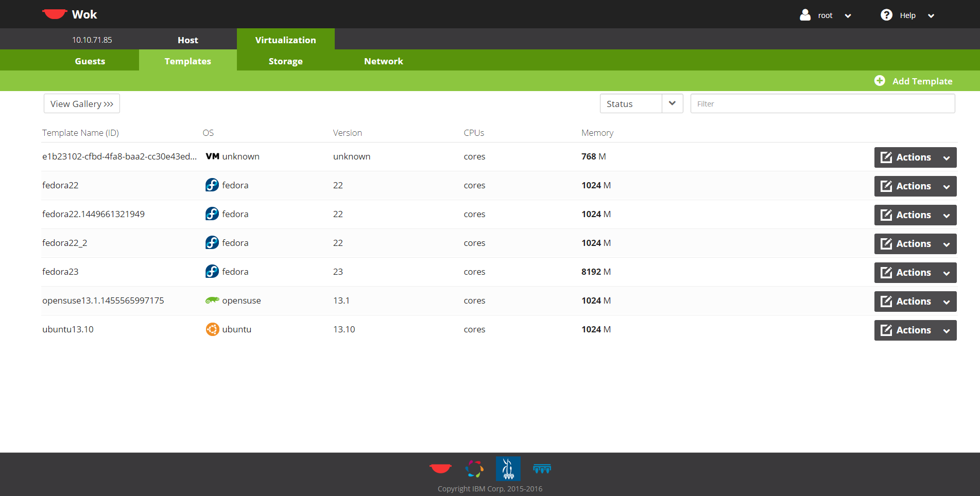980x496 pixels.
Task: Expand Actions menu for opensuse13.1 template
Action: coord(915,301)
